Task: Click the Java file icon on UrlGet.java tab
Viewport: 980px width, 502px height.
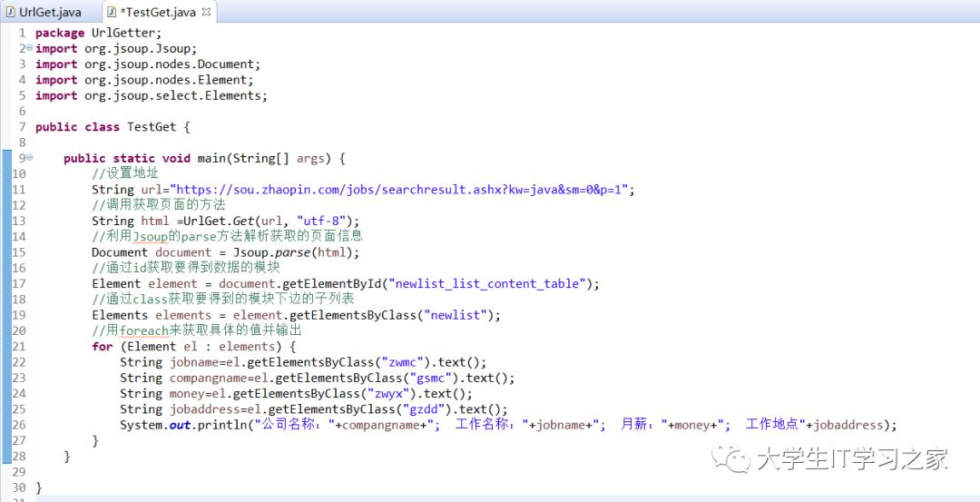Action: (11, 12)
